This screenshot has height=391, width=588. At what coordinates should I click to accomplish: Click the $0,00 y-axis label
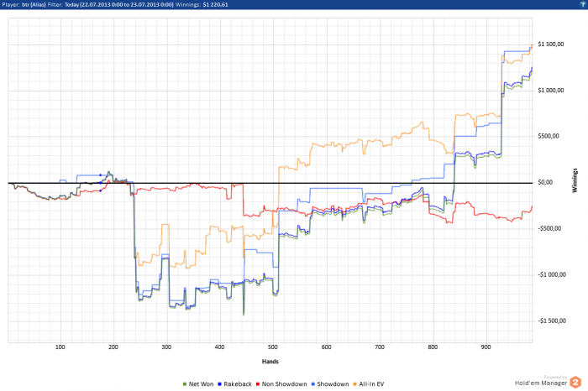coord(545,182)
